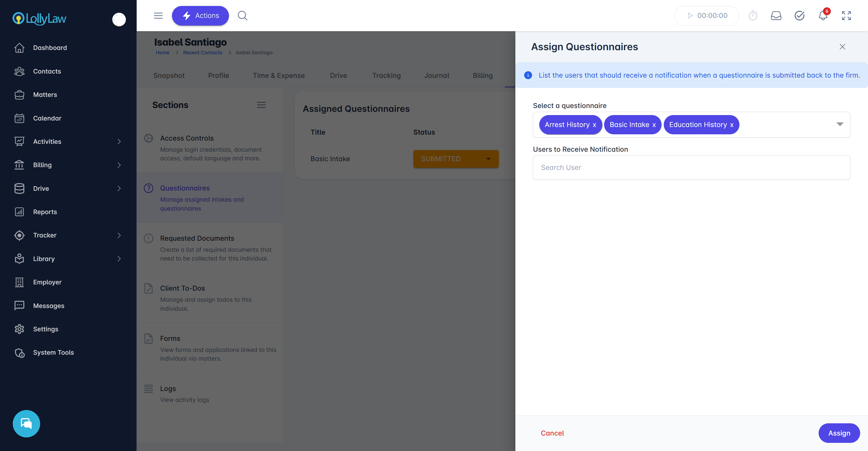Viewport: 868px width, 451px height.
Task: Click the Sections hamburger menu icon
Action: tap(261, 105)
